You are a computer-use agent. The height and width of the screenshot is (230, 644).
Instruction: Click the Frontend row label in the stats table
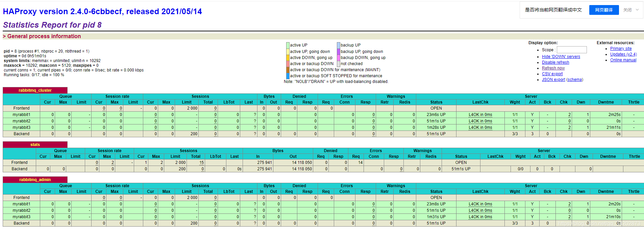(x=20, y=163)
